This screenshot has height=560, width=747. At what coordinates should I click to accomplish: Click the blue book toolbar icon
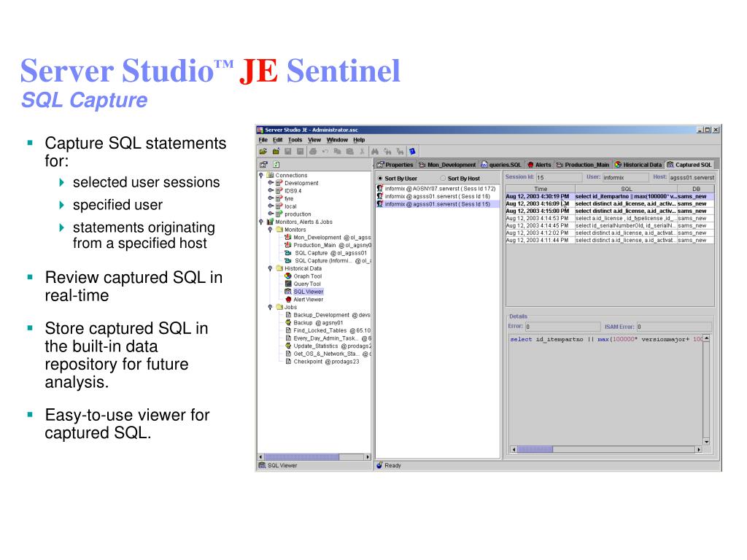[x=412, y=152]
